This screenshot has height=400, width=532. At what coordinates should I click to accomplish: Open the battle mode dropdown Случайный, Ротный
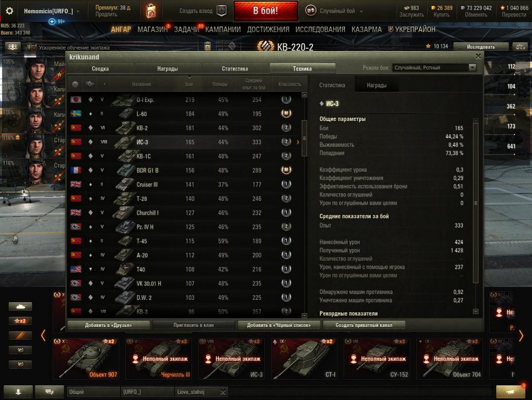click(434, 68)
